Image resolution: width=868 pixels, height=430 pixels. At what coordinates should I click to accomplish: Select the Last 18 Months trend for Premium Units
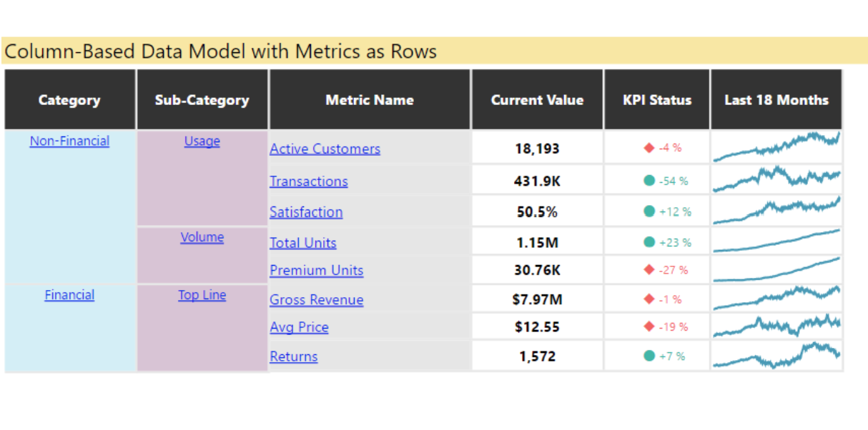[776, 270]
